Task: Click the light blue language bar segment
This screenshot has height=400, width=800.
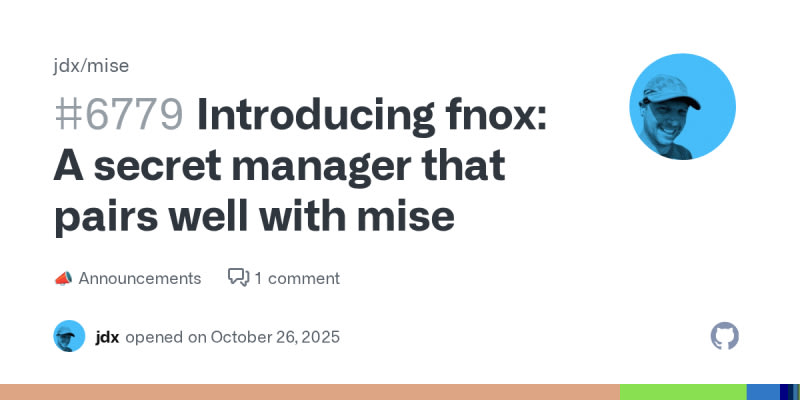Action: 762,392
